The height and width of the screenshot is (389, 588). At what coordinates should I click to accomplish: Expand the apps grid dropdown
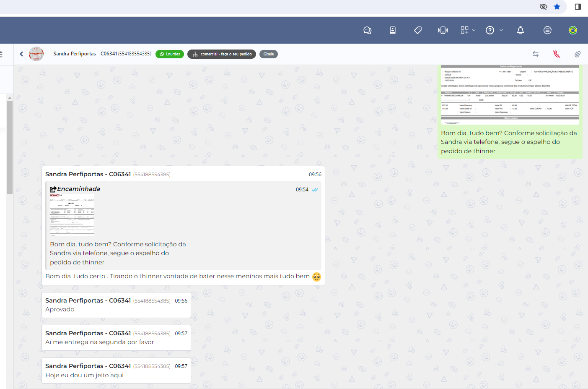(x=468, y=30)
